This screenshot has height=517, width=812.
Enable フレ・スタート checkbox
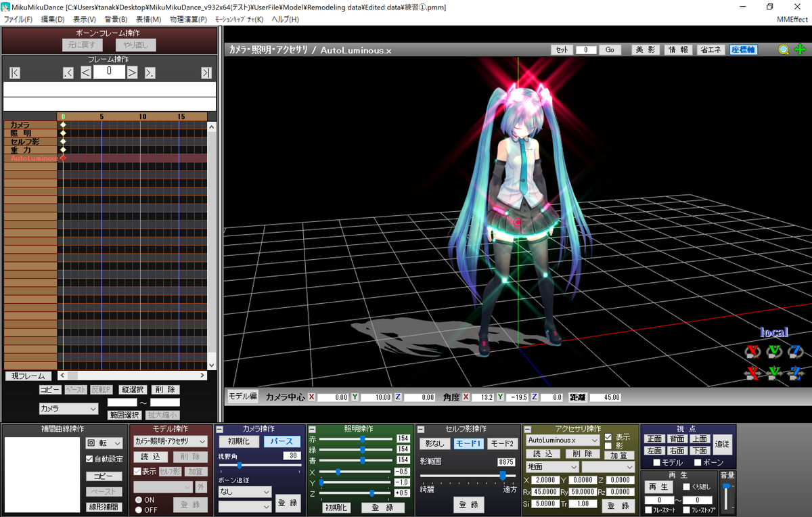point(648,510)
